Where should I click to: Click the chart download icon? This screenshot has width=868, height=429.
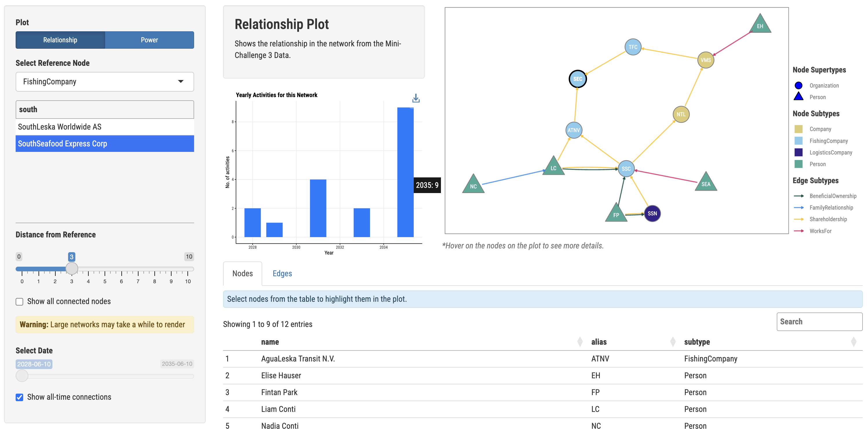coord(416,98)
